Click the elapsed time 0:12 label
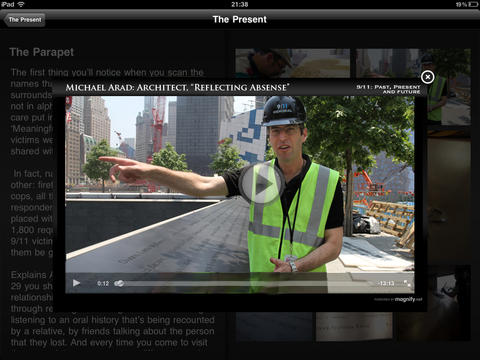 103,283
